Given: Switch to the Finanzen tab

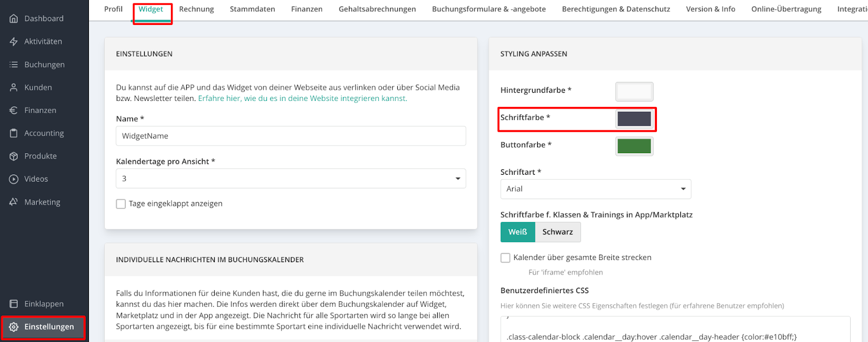Looking at the screenshot, I should pyautogui.click(x=307, y=9).
